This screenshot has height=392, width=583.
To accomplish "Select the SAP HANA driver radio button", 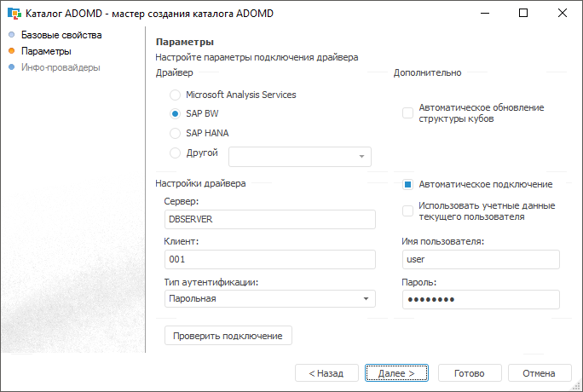I will (176, 133).
